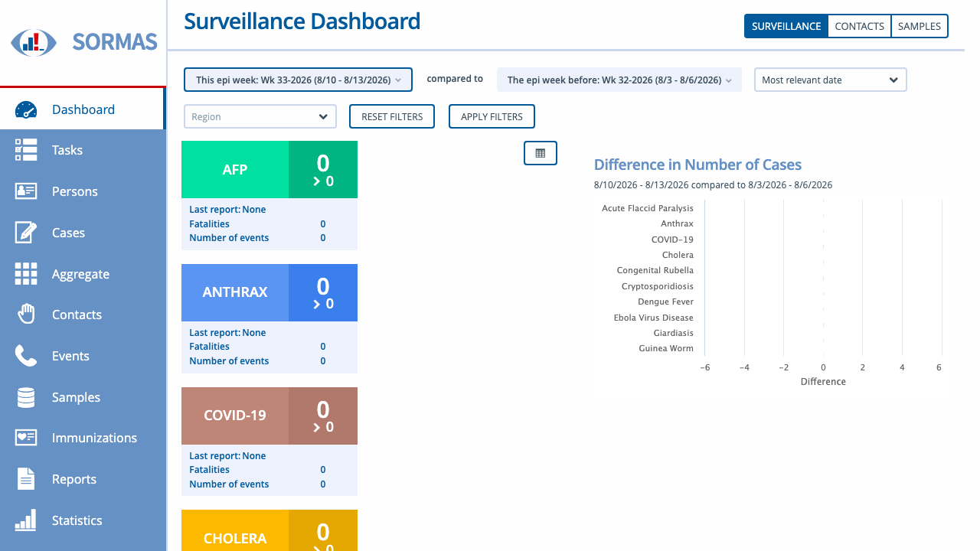Navigate to Samples in the sidebar

point(83,397)
